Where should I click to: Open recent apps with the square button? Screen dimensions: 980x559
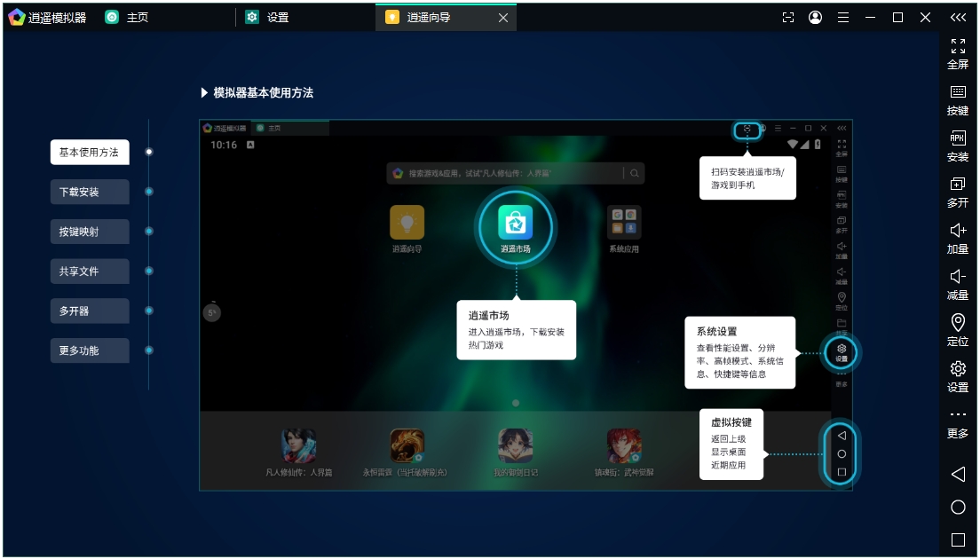tap(958, 537)
